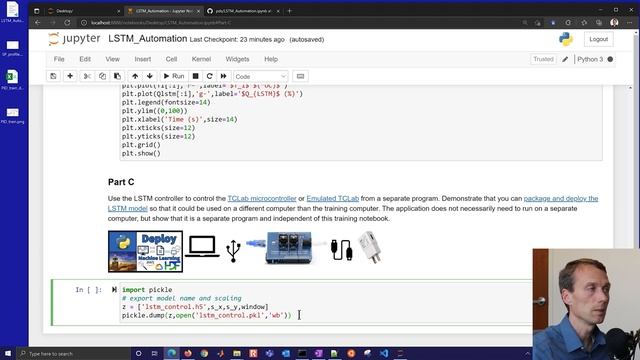The height and width of the screenshot is (360, 640).
Task: Save and checkpoint the notebook
Action: point(53,76)
